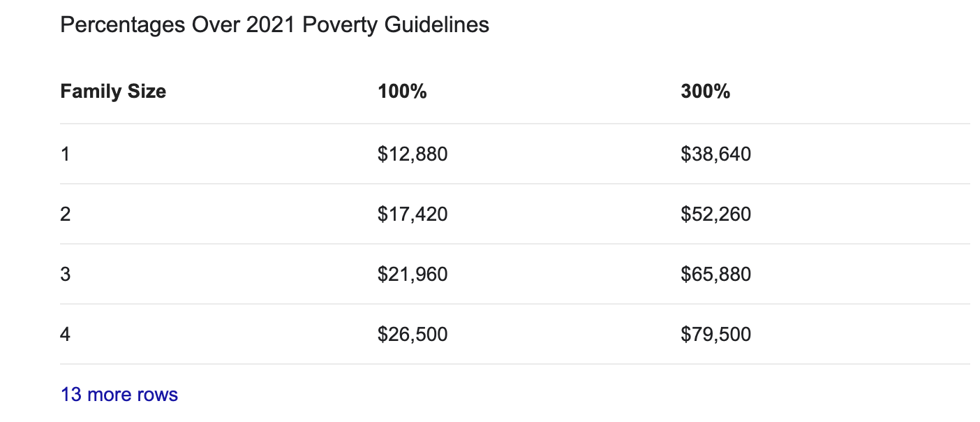
Task: Select the table title 'Percentages Over 2021 Poverty Guidelines'
Action: [275, 25]
